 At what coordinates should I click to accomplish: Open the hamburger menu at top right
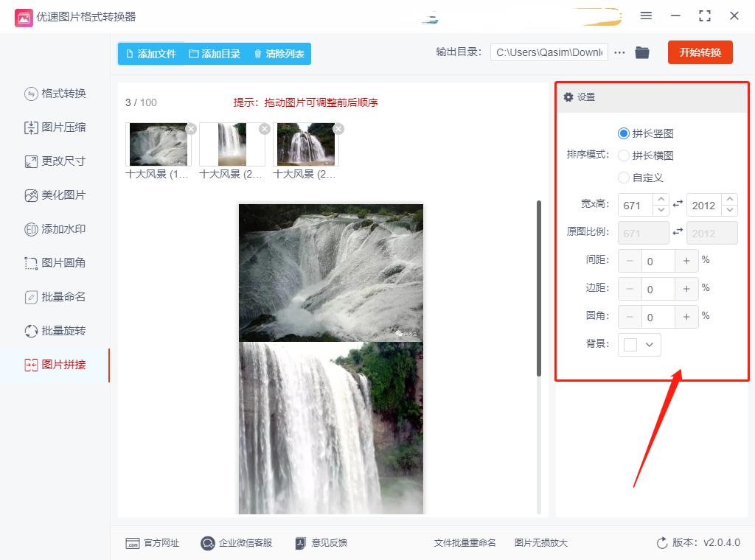[647, 15]
